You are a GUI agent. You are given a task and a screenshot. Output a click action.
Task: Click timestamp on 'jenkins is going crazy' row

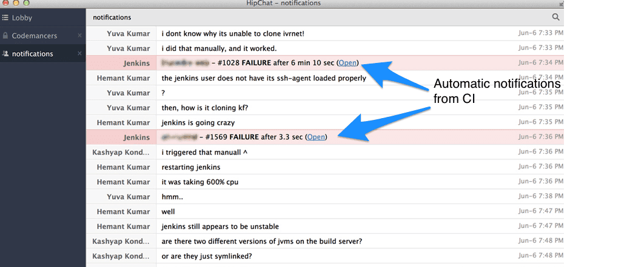point(540,122)
